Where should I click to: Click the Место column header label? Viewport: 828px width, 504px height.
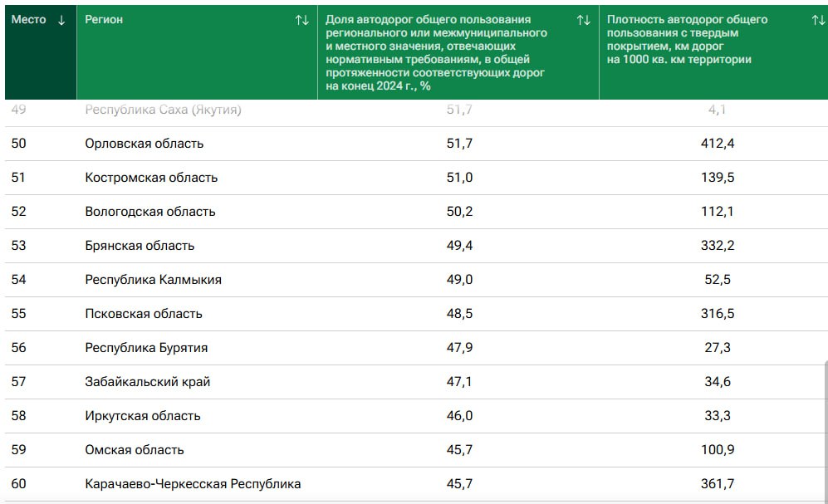28,20
